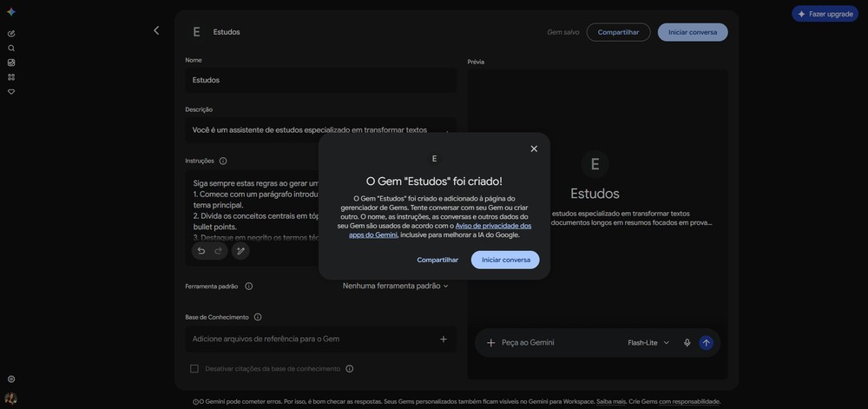The image size is (868, 409).
Task: Rewrite instructions with magic pencil icon
Action: [x=240, y=251]
